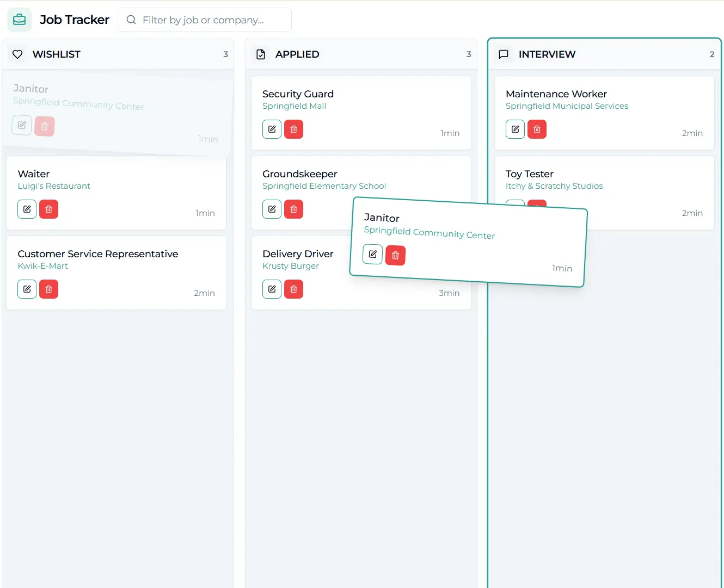724x588 pixels.
Task: Click the Job Tracker title text
Action: point(75,19)
